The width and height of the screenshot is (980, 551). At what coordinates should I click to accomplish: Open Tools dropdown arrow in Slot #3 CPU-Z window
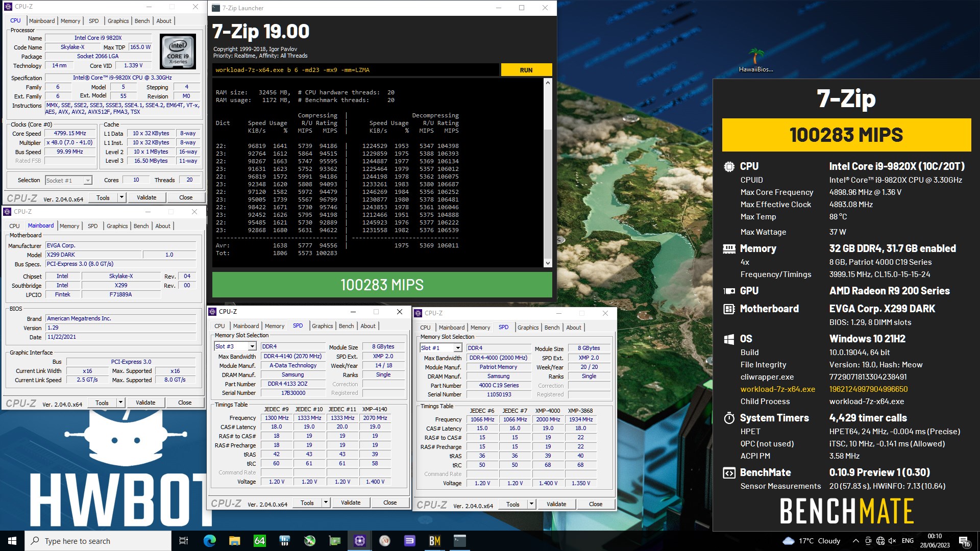click(x=326, y=503)
